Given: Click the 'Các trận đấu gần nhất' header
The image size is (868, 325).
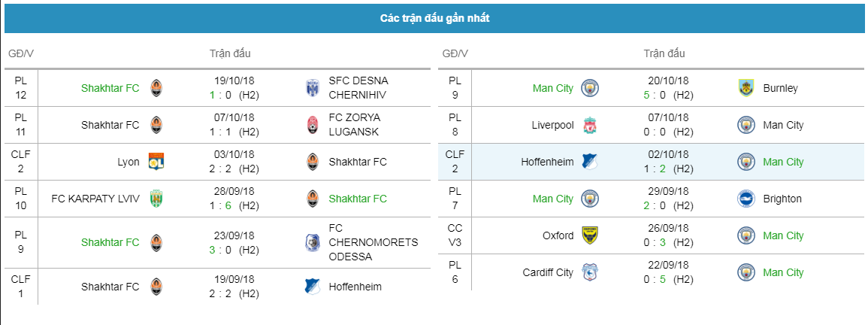Looking at the screenshot, I should tap(434, 18).
